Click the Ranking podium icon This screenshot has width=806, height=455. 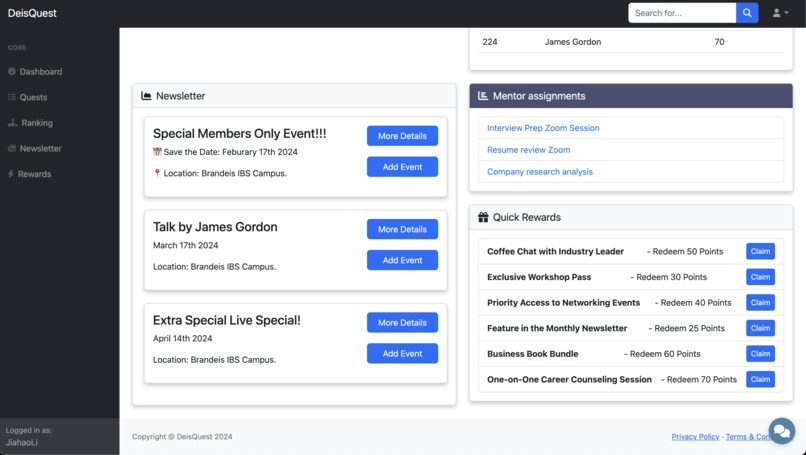click(x=12, y=123)
